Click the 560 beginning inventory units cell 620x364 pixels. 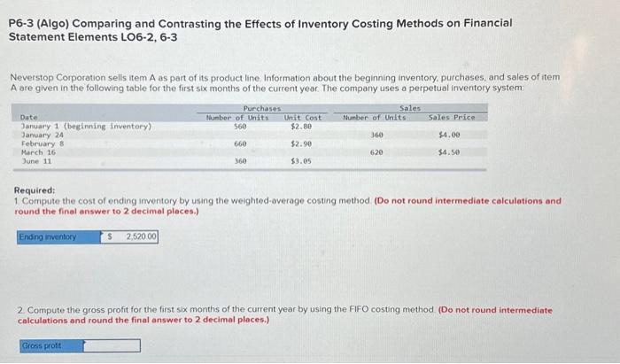240,127
